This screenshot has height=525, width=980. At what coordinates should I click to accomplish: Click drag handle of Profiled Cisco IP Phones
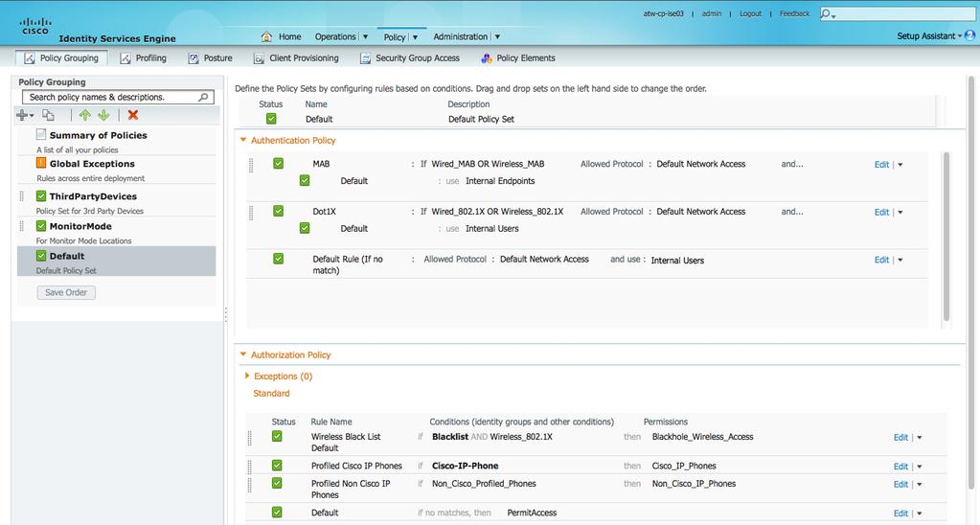pos(249,467)
